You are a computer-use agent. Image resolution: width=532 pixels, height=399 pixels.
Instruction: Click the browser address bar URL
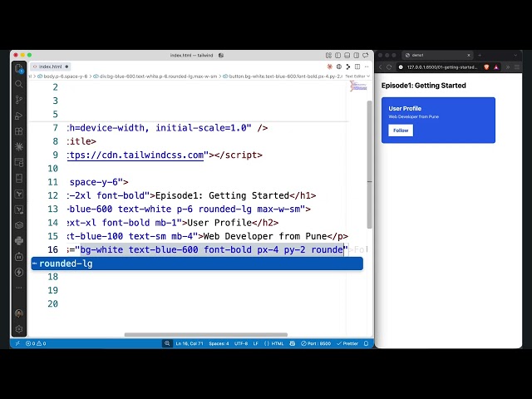coord(441,67)
